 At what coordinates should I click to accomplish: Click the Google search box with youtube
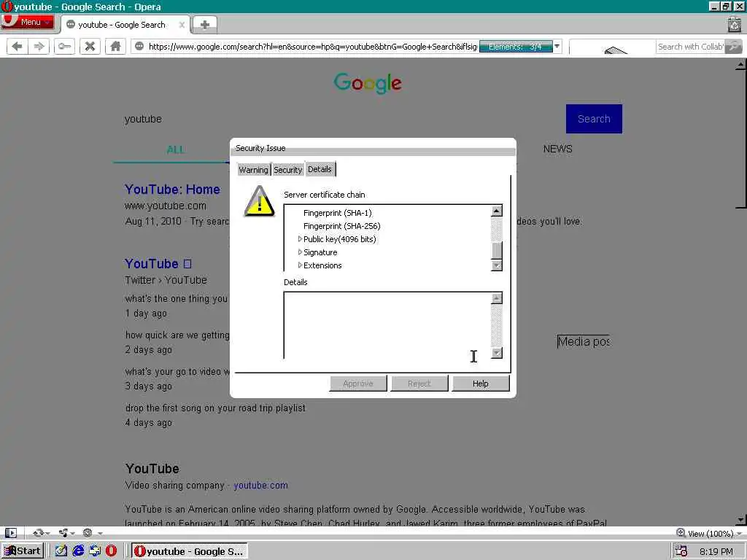click(x=341, y=119)
